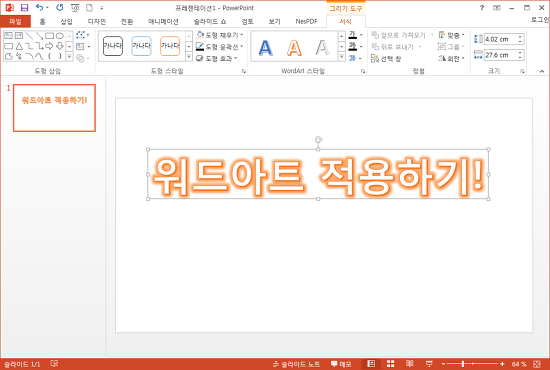Open the selection pane (선택 창)

coord(386,59)
